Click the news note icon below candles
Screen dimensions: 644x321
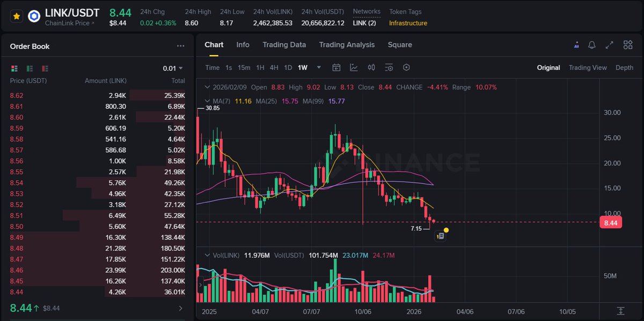pos(440,236)
